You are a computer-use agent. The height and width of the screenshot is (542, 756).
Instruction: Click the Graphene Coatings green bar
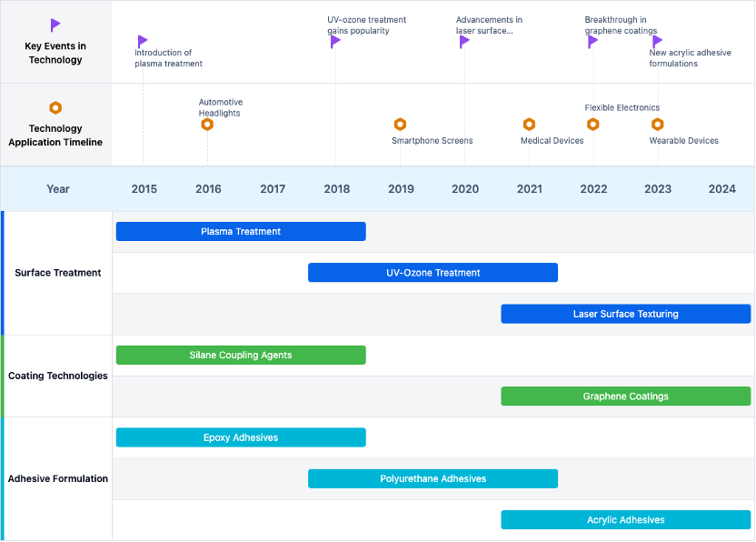(625, 396)
